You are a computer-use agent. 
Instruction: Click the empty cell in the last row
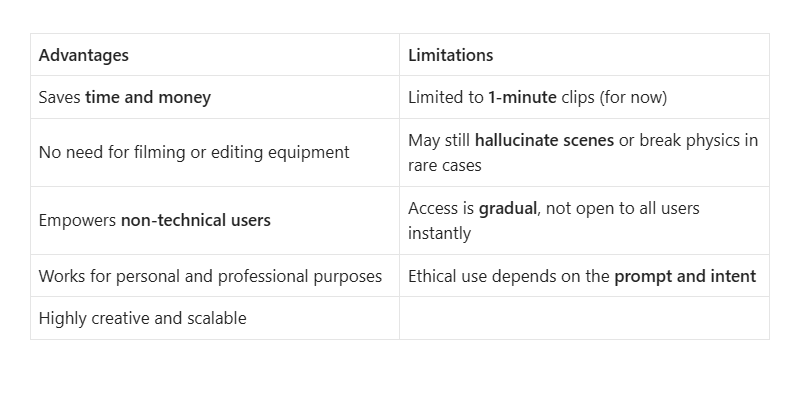pyautogui.click(x=584, y=318)
